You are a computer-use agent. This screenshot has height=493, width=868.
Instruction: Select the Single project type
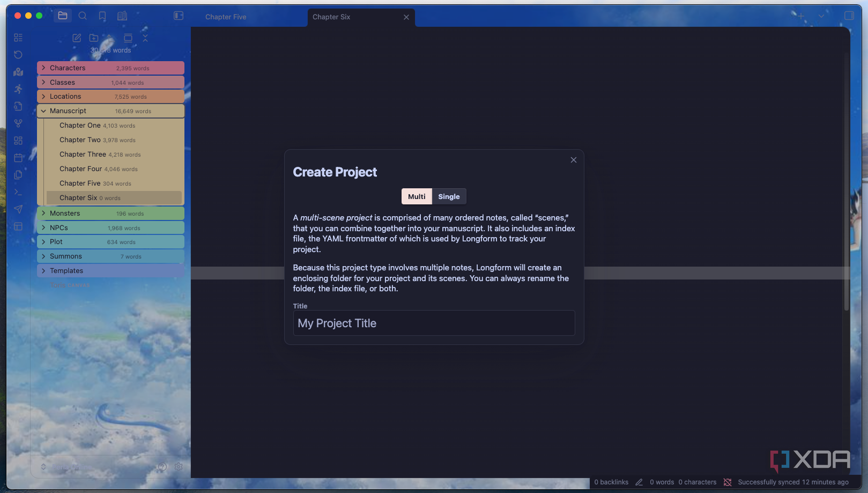coord(449,196)
